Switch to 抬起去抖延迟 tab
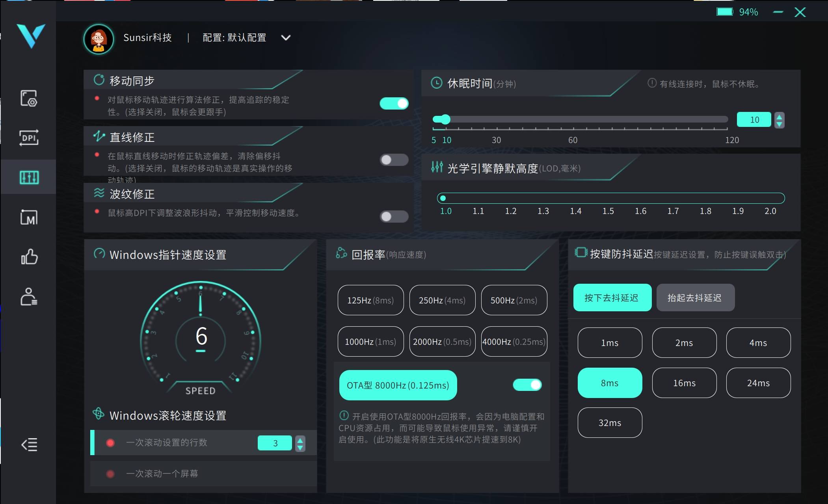This screenshot has width=828, height=504. 695,298
